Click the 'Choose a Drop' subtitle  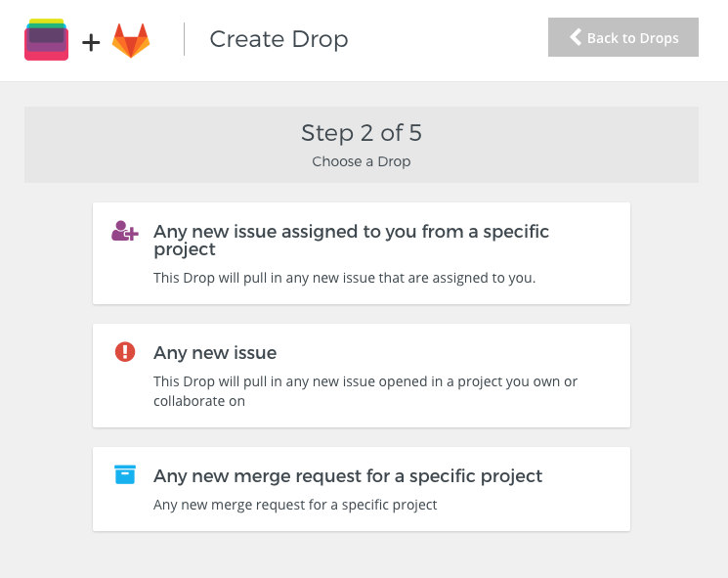click(x=362, y=161)
